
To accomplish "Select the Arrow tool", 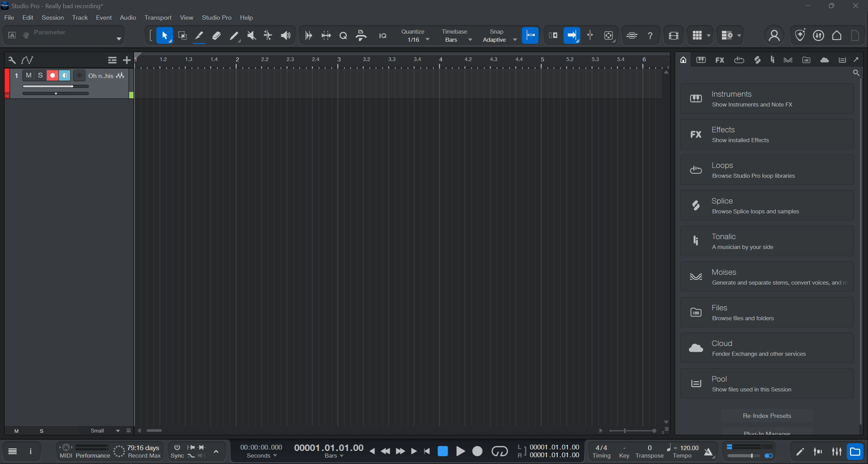I will [x=164, y=35].
